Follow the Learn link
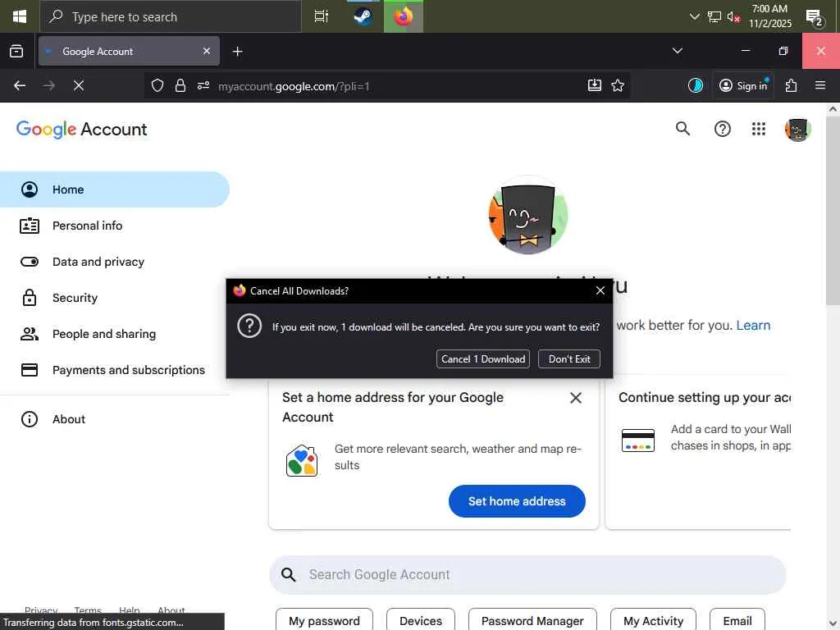This screenshot has width=840, height=630. 753,325
